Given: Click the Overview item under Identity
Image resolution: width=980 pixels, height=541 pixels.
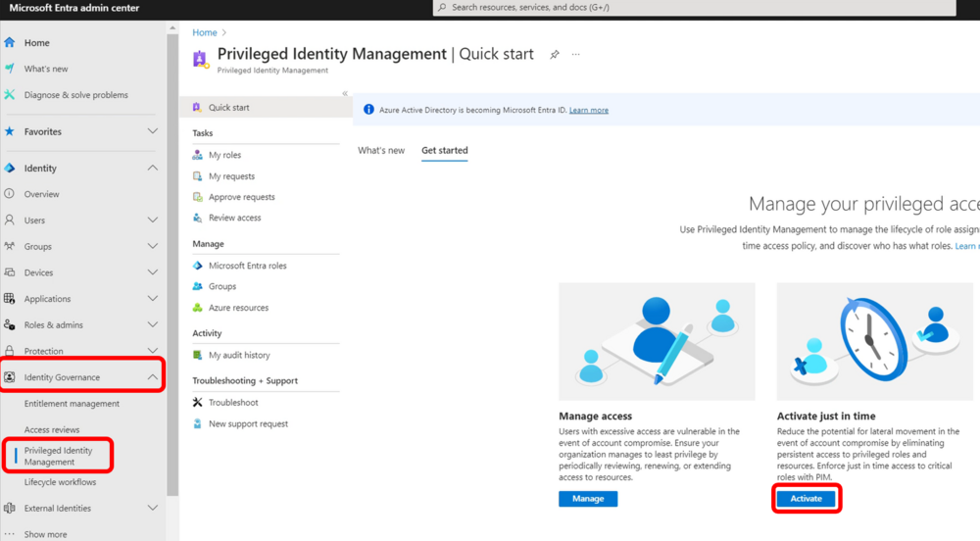Looking at the screenshot, I should click(x=42, y=194).
